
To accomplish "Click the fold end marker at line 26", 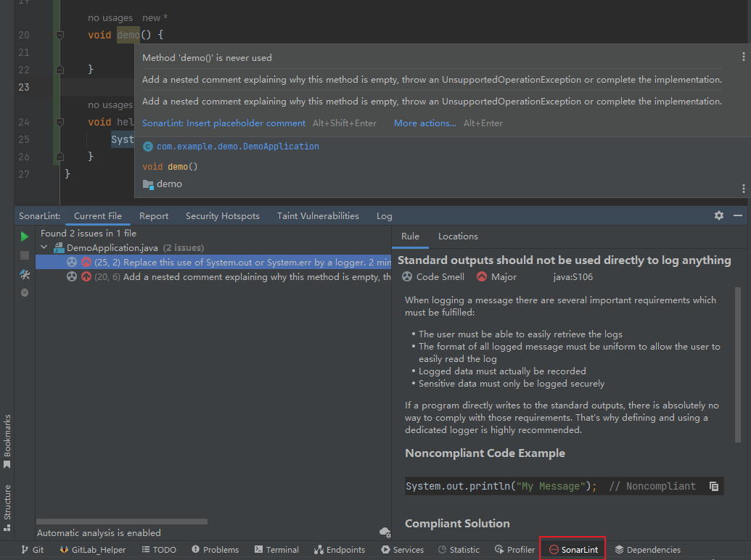I will 60,157.
